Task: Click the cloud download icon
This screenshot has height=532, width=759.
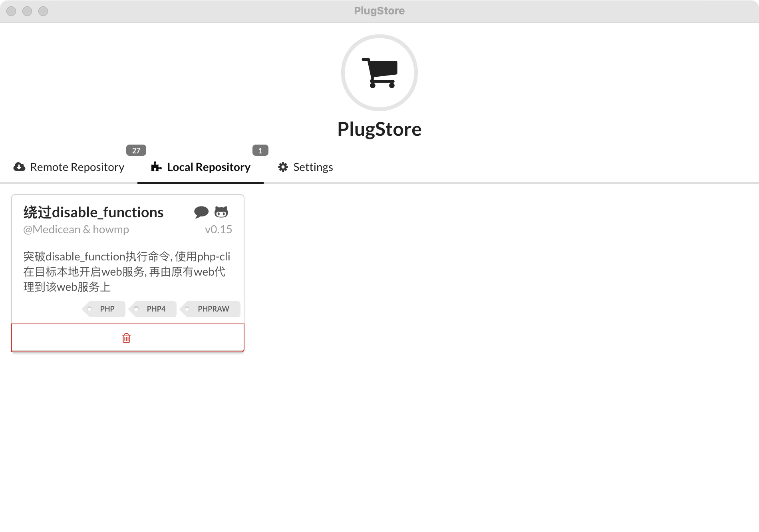Action: [x=19, y=167]
